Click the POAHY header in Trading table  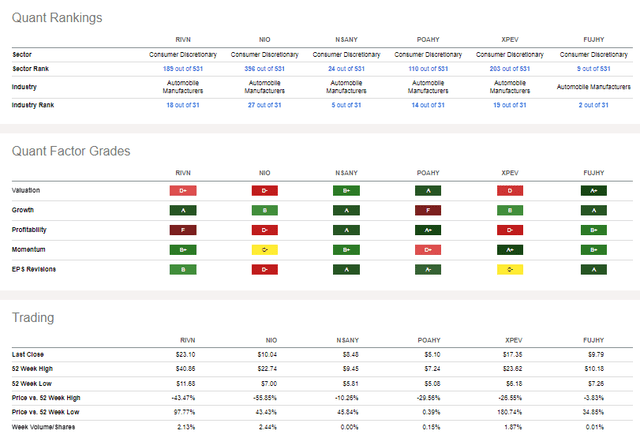point(429,340)
